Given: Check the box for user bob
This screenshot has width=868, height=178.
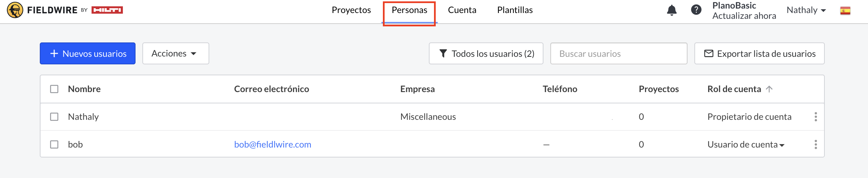Looking at the screenshot, I should [x=54, y=144].
